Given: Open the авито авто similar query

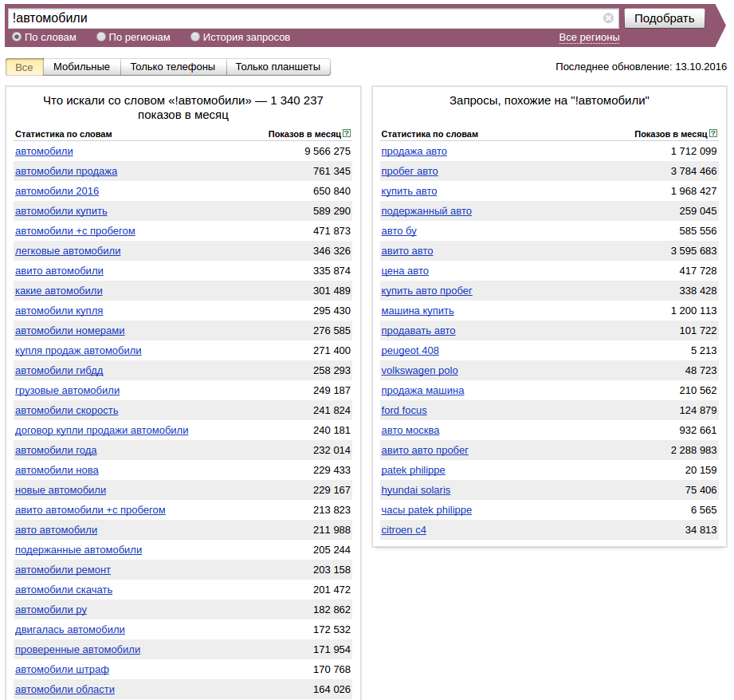Looking at the screenshot, I should [407, 251].
